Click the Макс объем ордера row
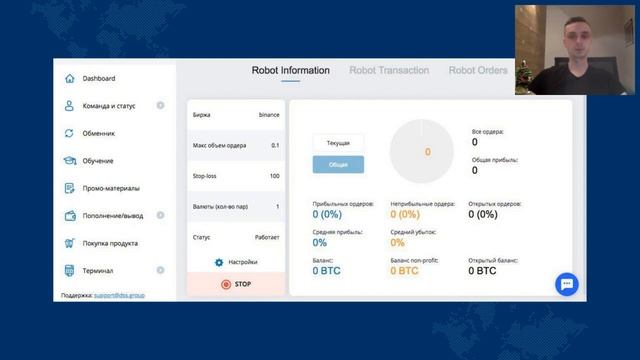The width and height of the screenshot is (640, 360). tap(236, 145)
